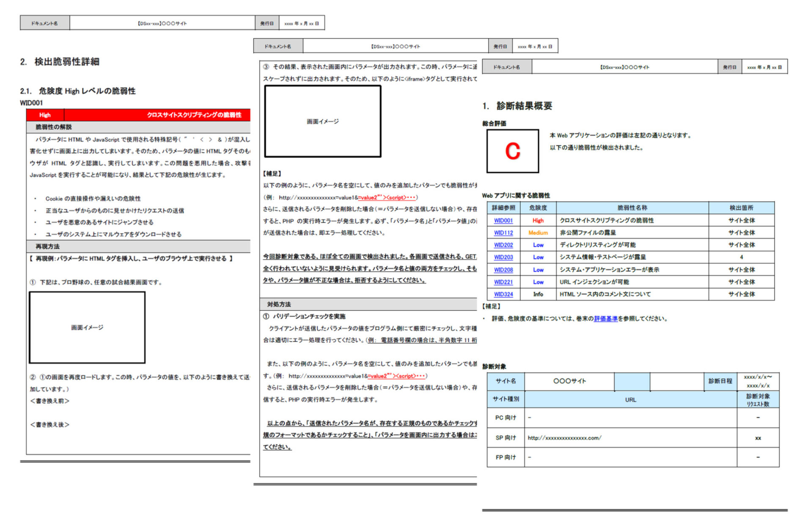Open the WID221 detail link
The width and height of the screenshot is (812, 526).
(503, 282)
